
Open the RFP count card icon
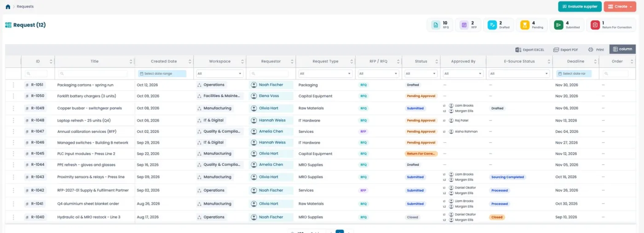pos(464,25)
